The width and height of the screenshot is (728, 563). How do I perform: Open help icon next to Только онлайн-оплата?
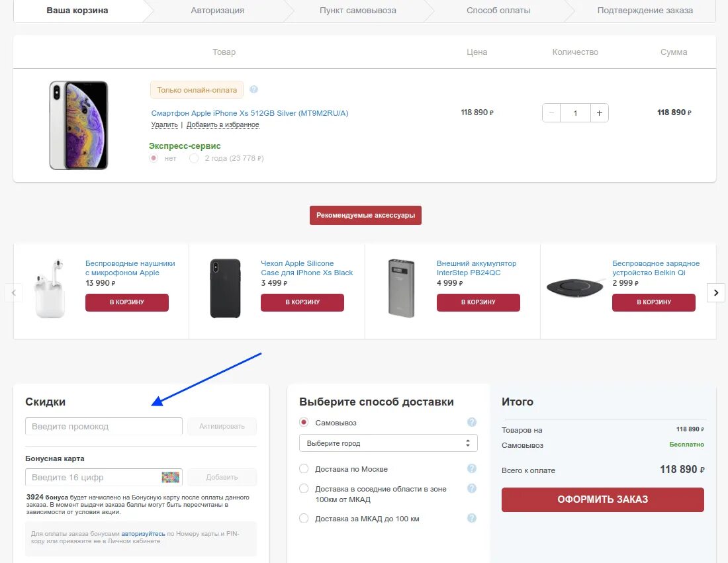pos(253,89)
